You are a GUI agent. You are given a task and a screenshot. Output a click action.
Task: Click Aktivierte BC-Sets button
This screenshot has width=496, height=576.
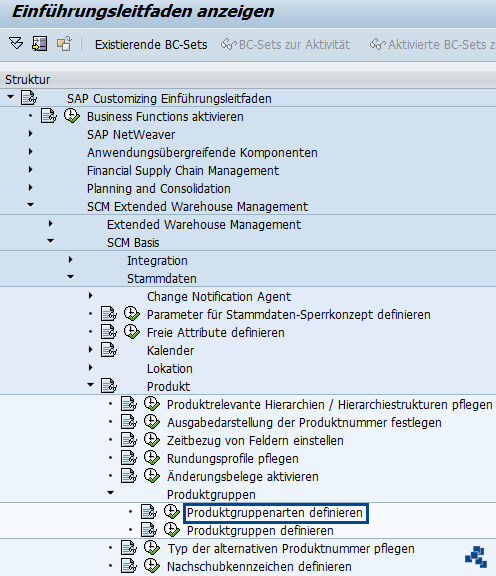[x=433, y=44]
